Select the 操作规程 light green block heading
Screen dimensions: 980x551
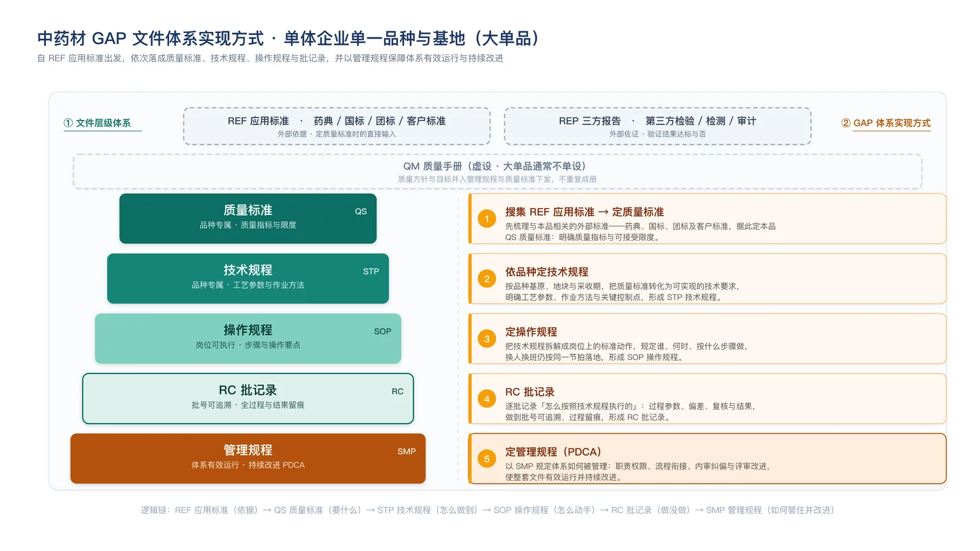click(x=248, y=330)
